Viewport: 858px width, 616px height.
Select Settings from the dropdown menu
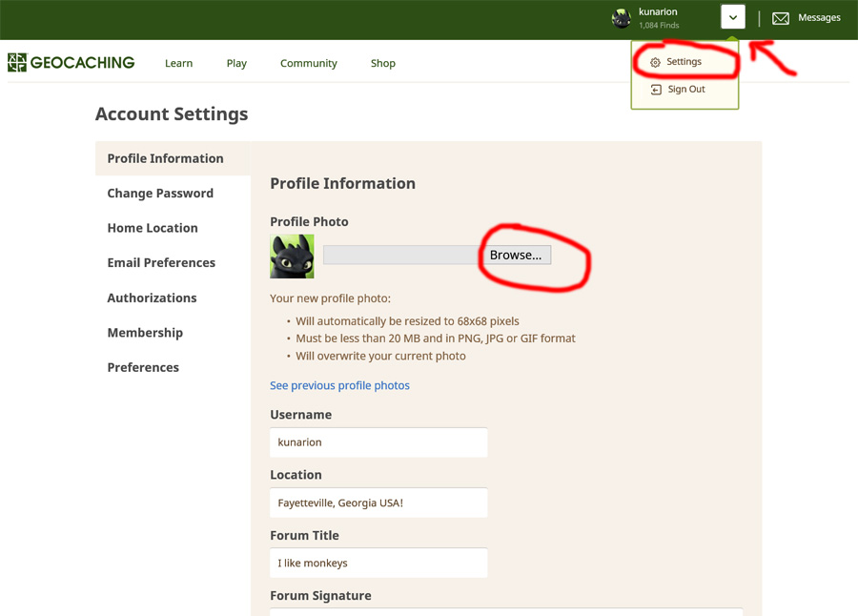pyautogui.click(x=684, y=62)
